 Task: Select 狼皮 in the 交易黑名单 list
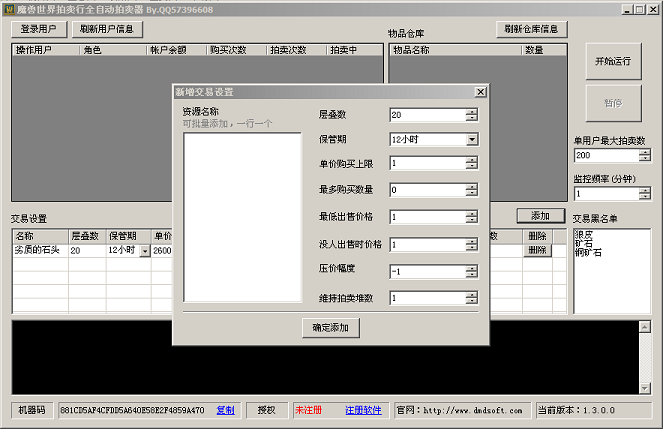[584, 234]
